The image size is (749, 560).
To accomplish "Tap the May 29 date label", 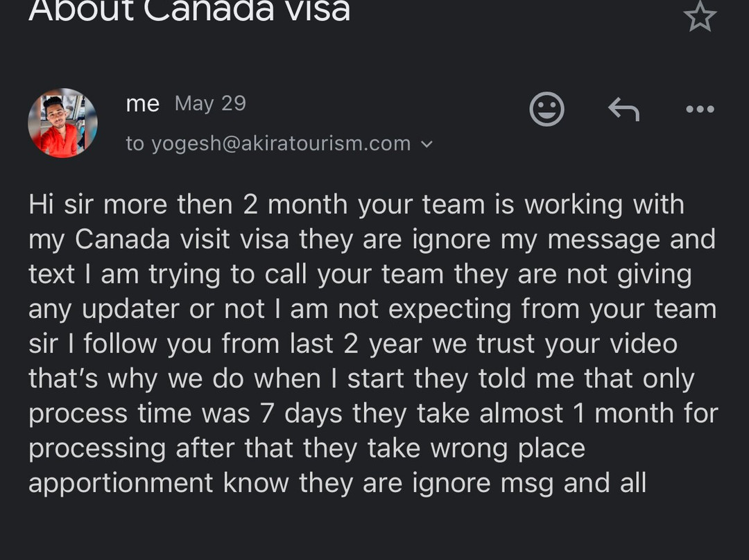I will (x=210, y=104).
